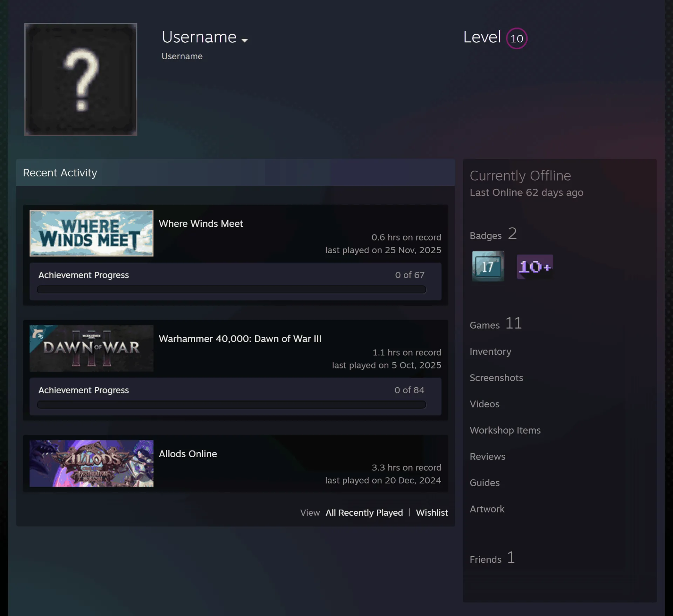673x616 pixels.
Task: Open the Reviews page
Action: click(488, 456)
